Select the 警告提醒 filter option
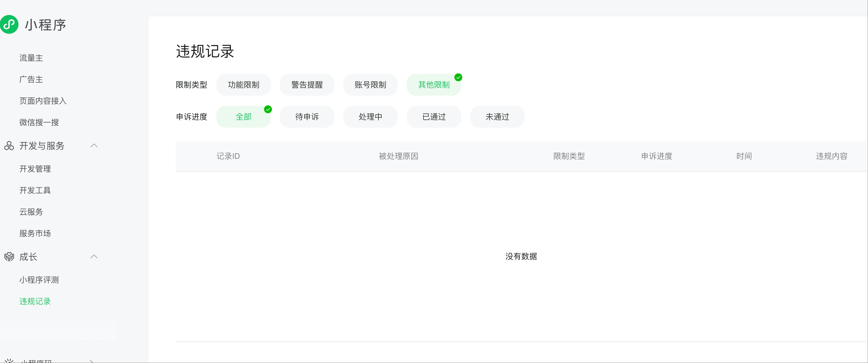Viewport: 868px width, 363px height. [x=307, y=85]
